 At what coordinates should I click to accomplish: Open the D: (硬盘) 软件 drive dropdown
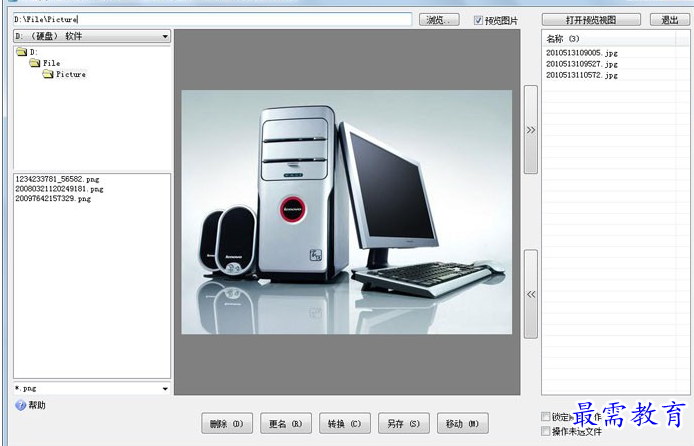(165, 37)
